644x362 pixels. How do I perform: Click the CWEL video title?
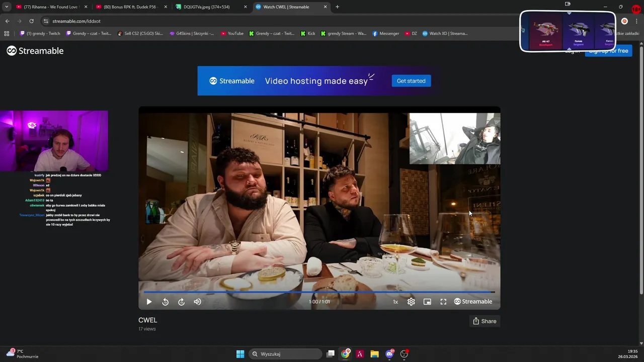[148, 320]
